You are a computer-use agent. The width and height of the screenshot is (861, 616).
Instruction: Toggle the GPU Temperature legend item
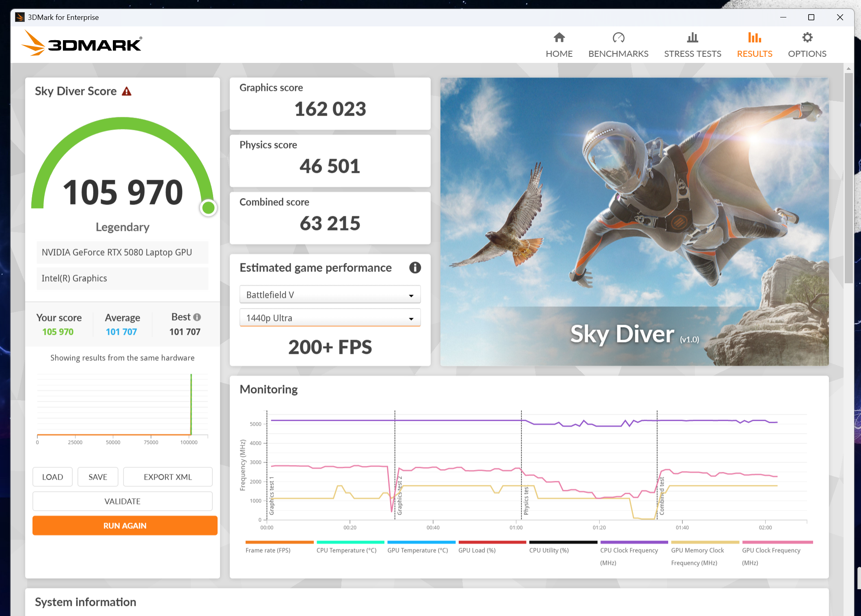421,548
